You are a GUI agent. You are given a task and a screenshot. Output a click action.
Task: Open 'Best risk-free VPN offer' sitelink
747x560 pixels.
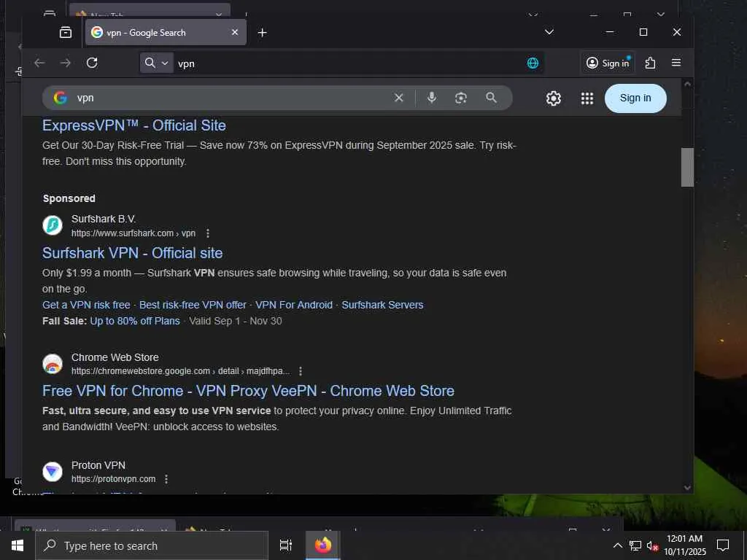193,305
